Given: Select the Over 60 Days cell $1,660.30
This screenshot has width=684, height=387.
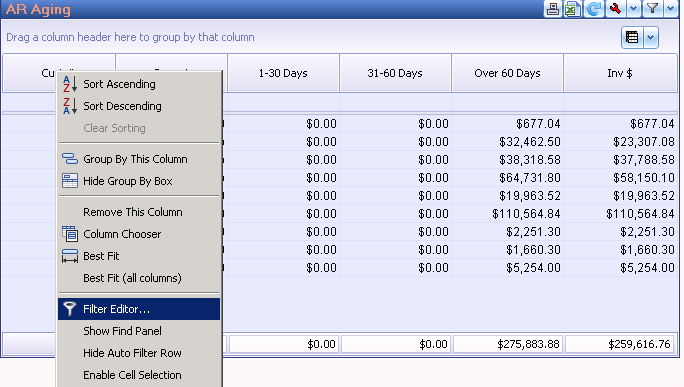Looking at the screenshot, I should point(507,250).
